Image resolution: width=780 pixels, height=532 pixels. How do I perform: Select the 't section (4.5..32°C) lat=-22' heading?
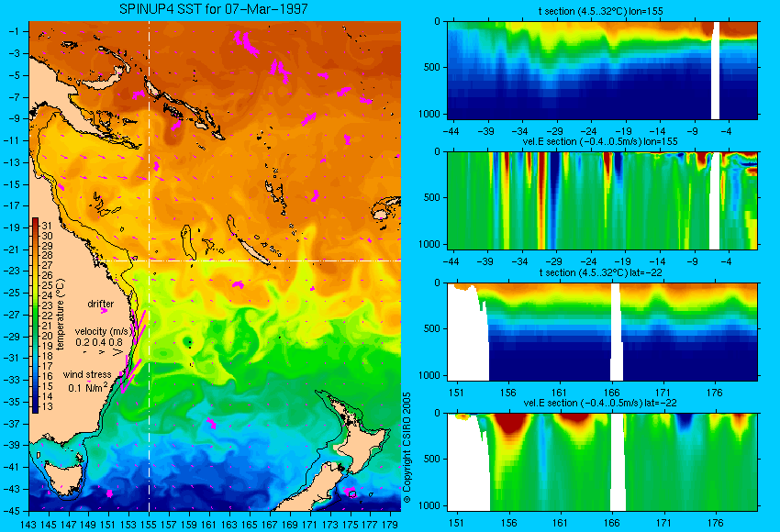coord(601,272)
